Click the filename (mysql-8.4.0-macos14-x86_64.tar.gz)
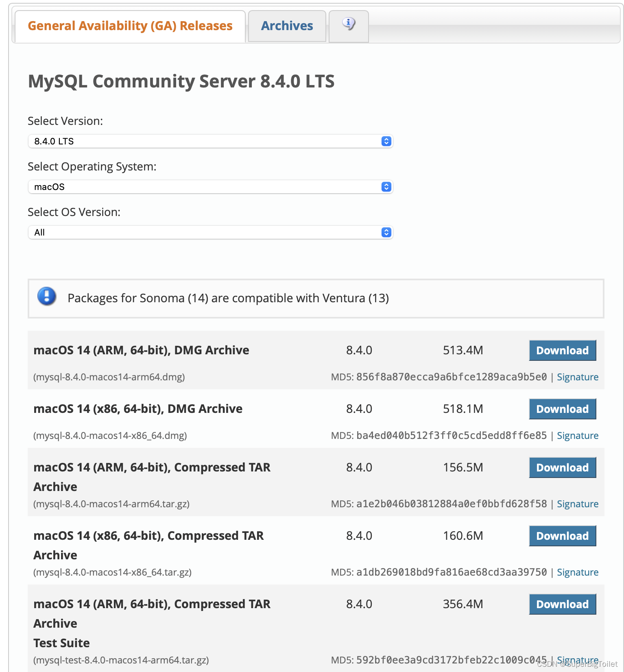 pyautogui.click(x=112, y=572)
